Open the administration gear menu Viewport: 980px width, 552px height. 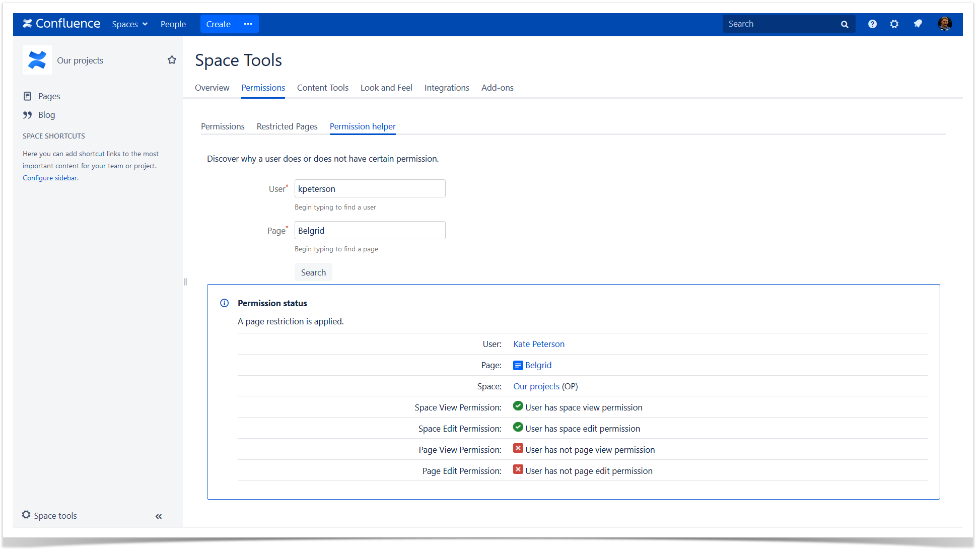[894, 24]
